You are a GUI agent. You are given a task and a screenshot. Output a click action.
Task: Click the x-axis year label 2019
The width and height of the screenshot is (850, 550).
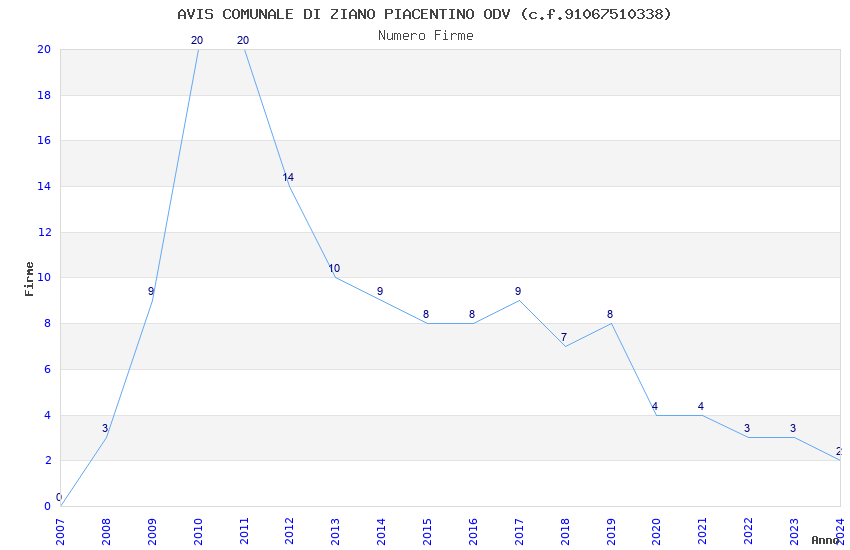click(x=611, y=532)
